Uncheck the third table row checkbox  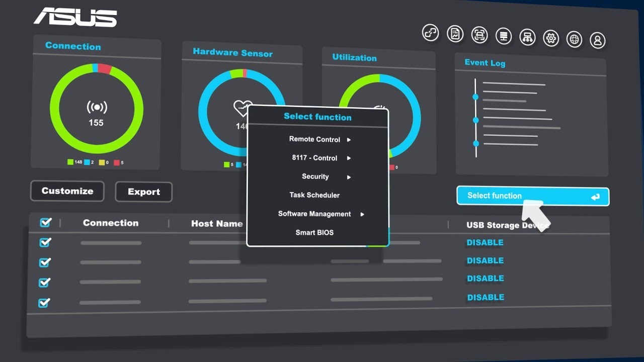click(44, 282)
